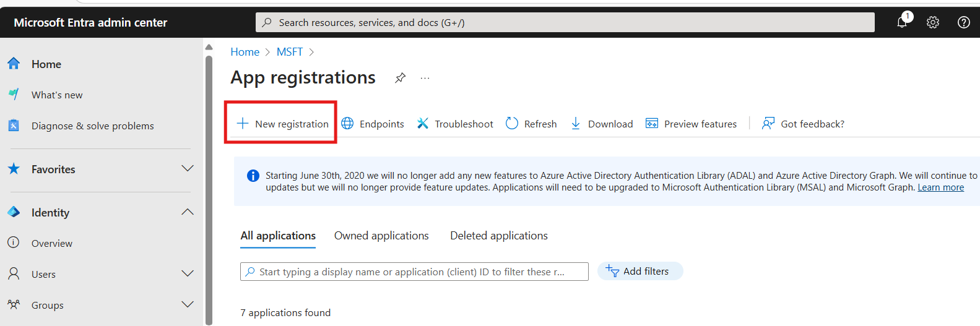Expand the Groups menu chevron
The image size is (980, 326).
[188, 304]
